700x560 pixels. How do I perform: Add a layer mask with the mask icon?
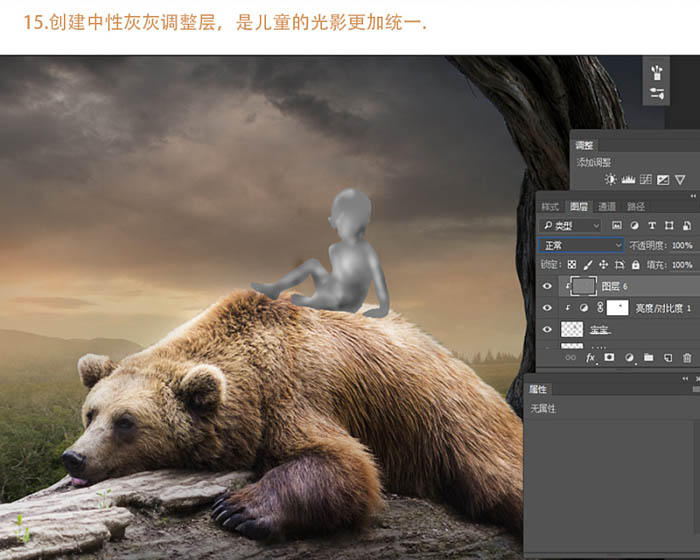(609, 357)
